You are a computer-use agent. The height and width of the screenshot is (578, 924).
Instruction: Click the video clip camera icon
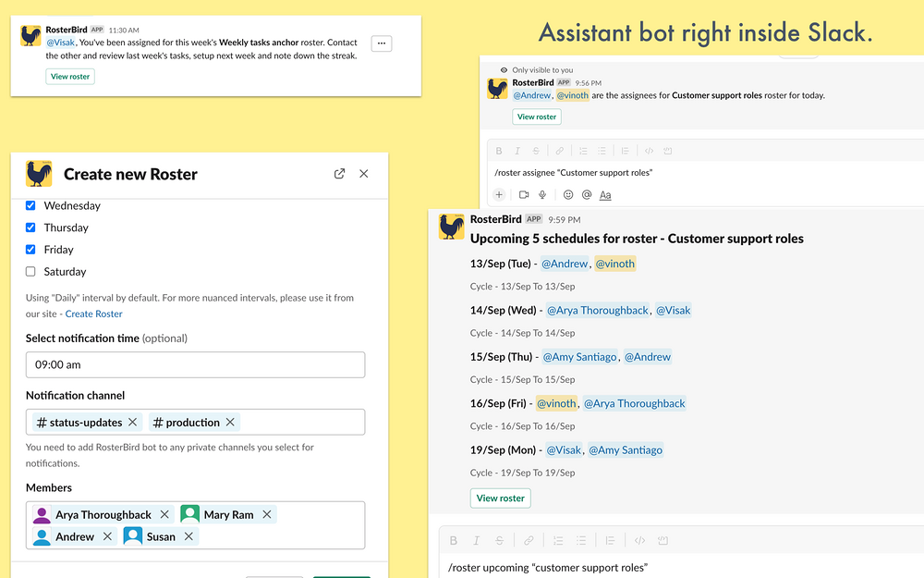pyautogui.click(x=524, y=194)
